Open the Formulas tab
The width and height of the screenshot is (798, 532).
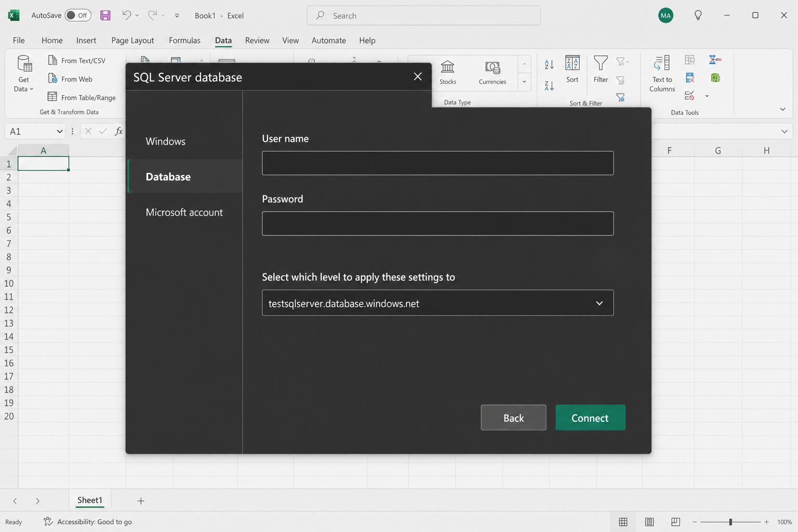(x=184, y=41)
